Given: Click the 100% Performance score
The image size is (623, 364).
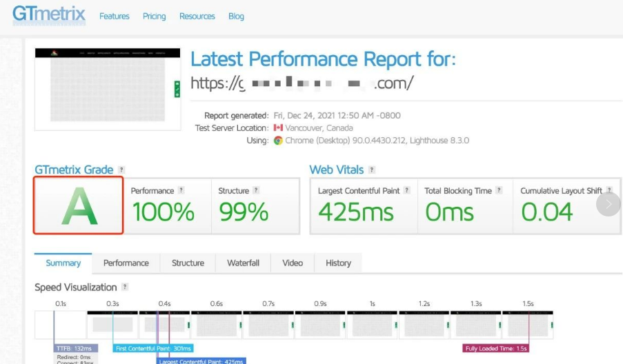Looking at the screenshot, I should (164, 212).
